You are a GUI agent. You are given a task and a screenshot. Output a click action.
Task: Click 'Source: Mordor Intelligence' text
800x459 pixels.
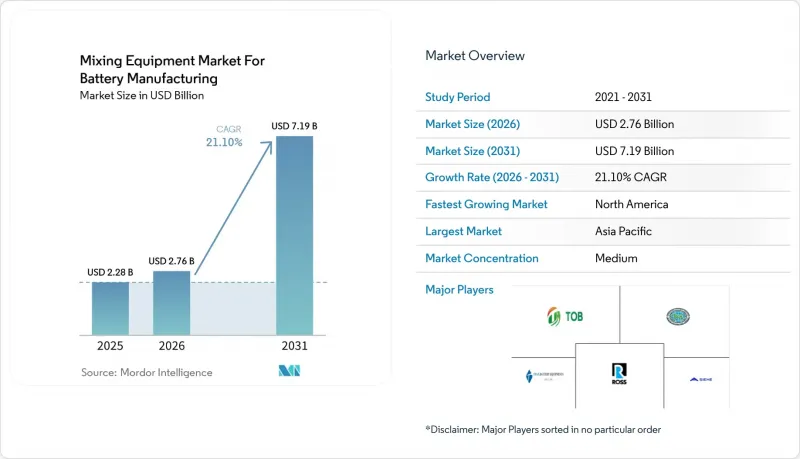[x=146, y=372]
